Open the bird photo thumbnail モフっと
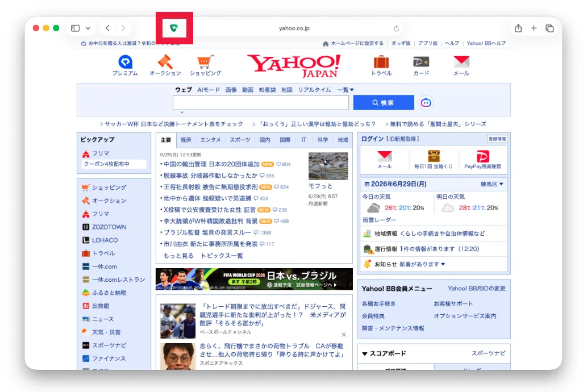 [x=328, y=166]
